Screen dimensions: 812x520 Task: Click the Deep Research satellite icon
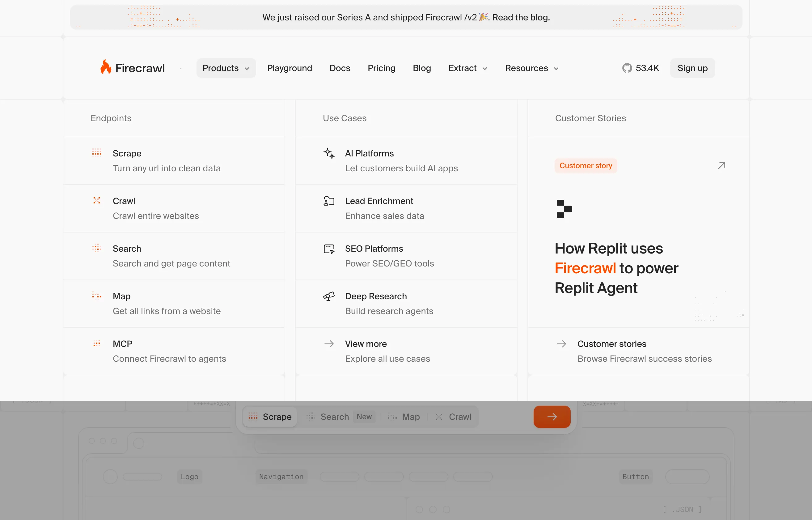pyautogui.click(x=329, y=296)
